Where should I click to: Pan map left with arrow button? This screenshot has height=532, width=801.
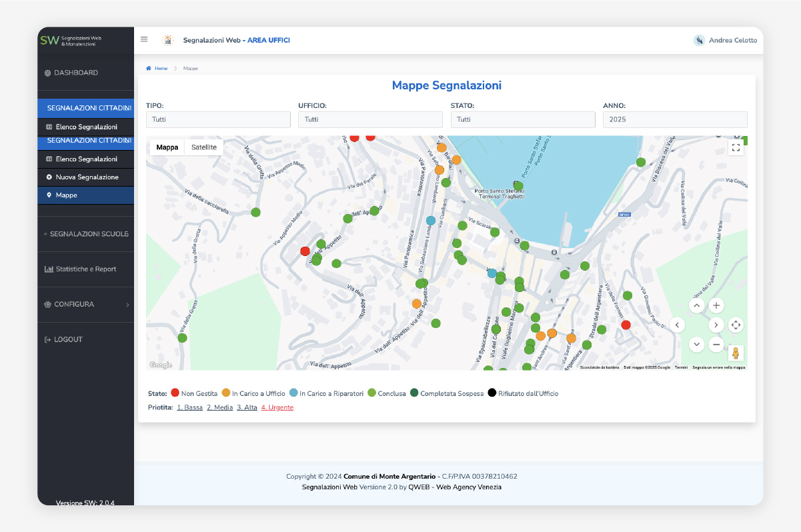(x=678, y=325)
